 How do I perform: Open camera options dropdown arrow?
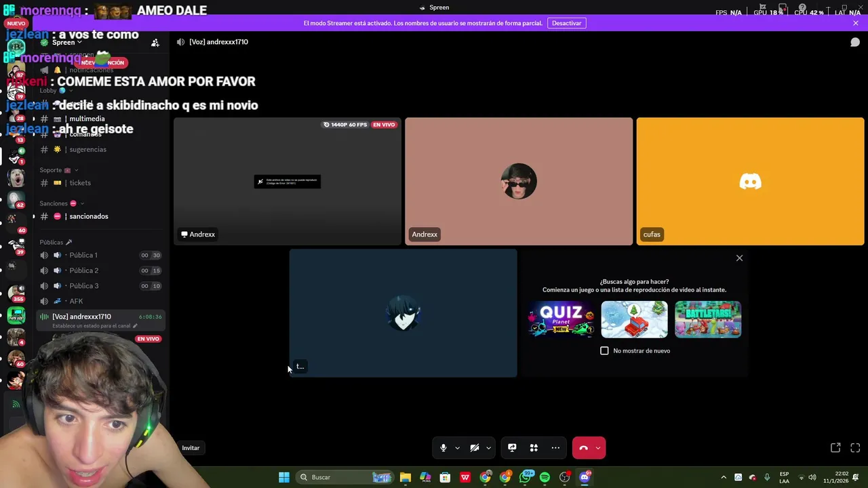point(488,447)
